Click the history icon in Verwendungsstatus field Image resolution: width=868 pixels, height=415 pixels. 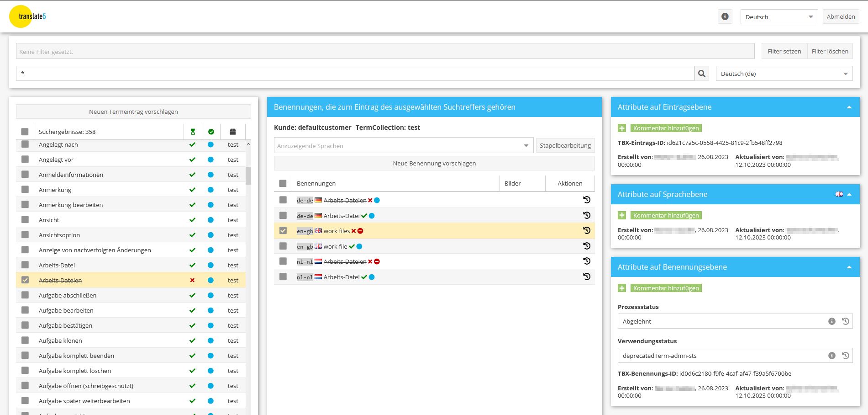coord(845,356)
